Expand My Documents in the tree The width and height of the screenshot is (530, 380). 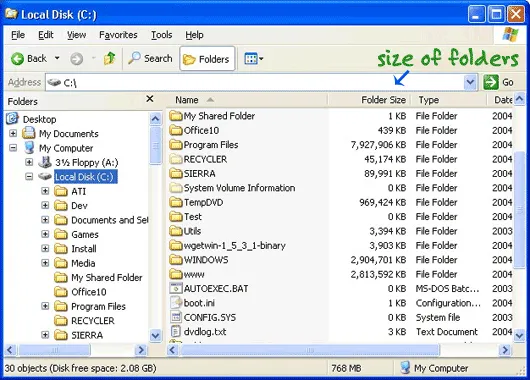tap(13, 133)
